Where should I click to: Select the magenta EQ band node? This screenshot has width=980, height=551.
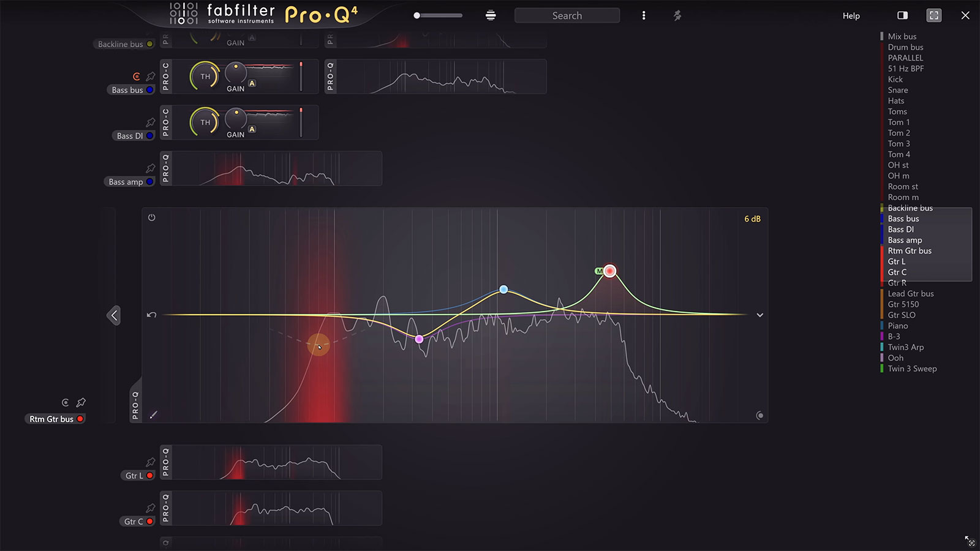(x=419, y=339)
